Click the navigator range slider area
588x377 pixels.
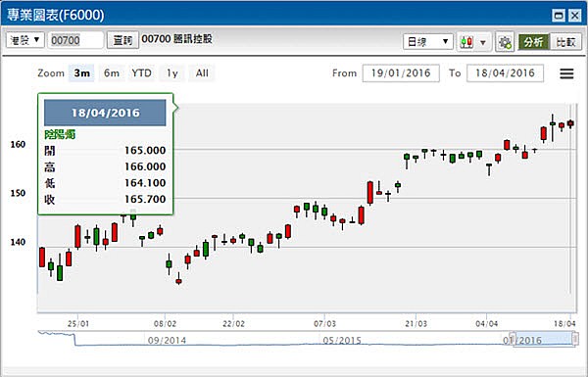[x=544, y=339]
